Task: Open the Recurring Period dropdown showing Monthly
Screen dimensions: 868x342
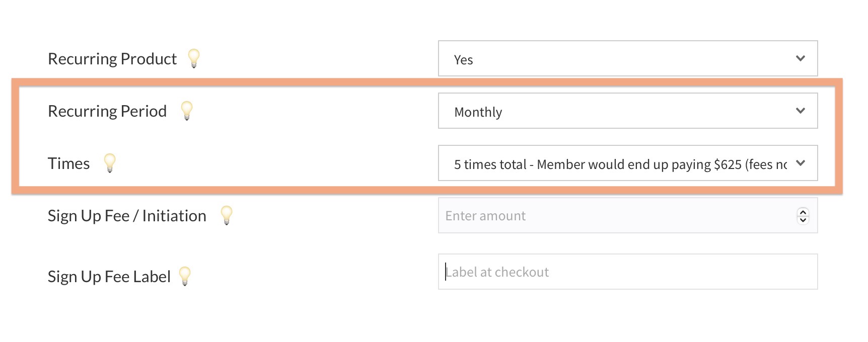Action: (x=619, y=111)
